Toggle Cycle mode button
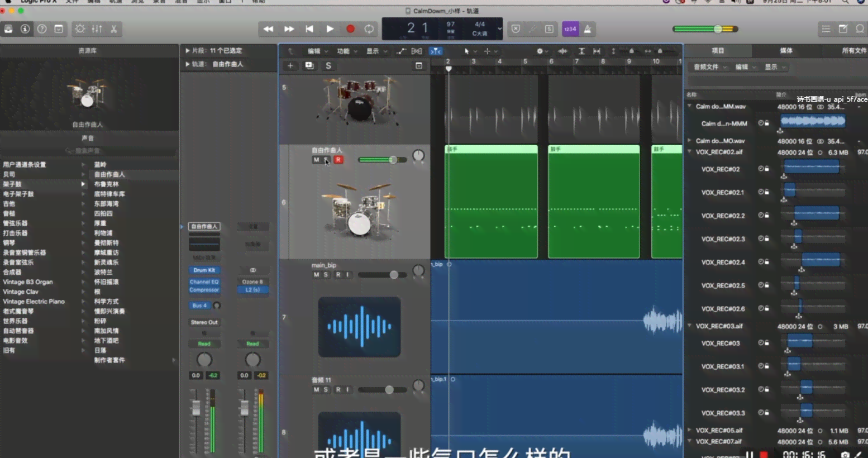The image size is (868, 458). pos(369,29)
